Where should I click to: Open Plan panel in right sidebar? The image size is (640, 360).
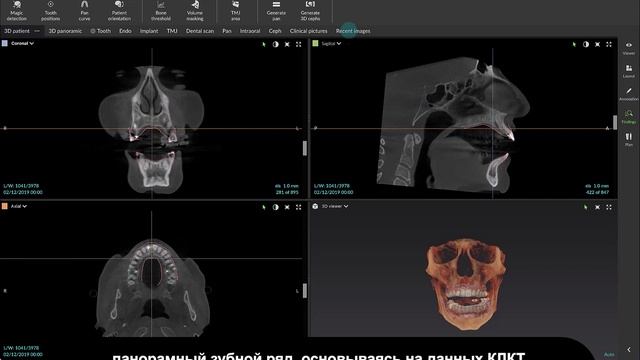tap(629, 139)
